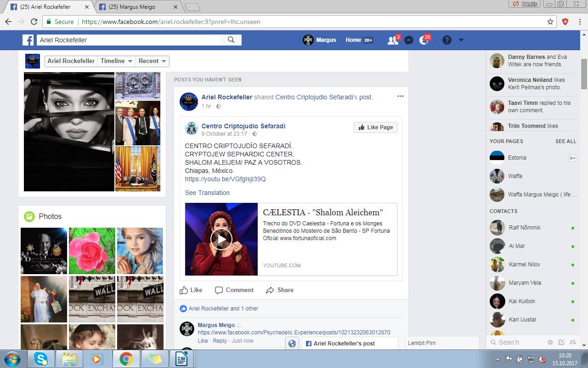
Task: Click the chat Search field
Action: [517, 342]
